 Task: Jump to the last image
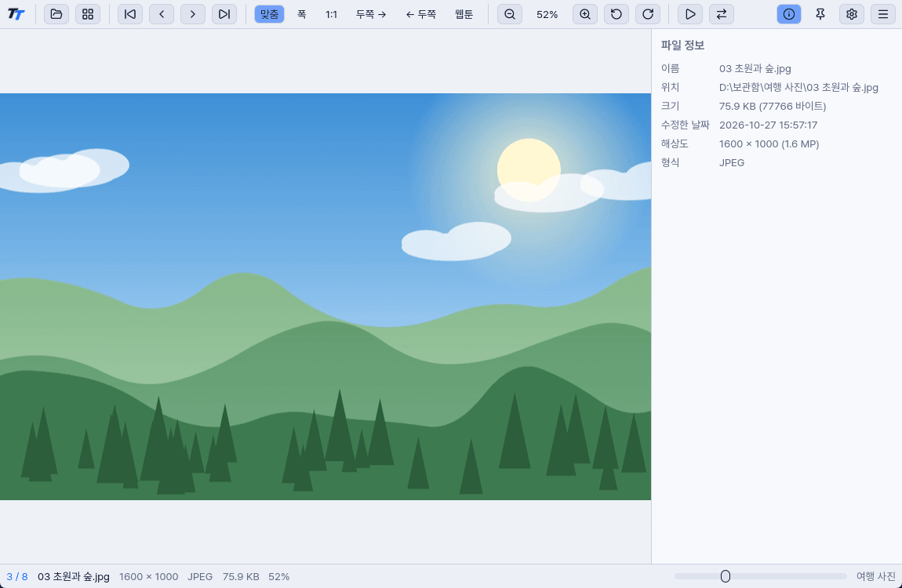[224, 14]
